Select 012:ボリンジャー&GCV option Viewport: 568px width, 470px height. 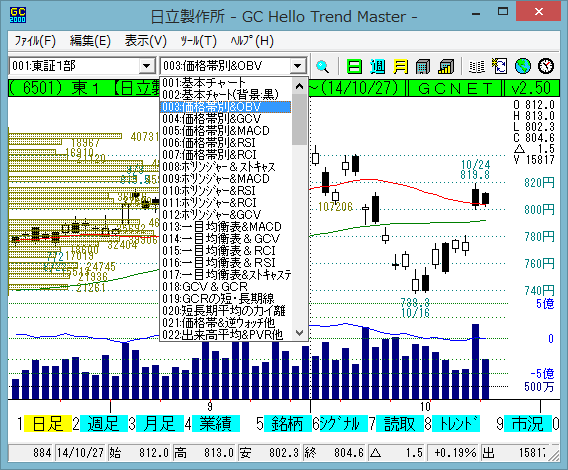pos(225,215)
